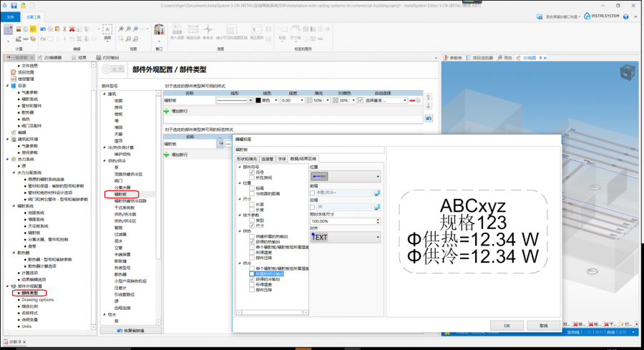This screenshot has width=644, height=350.
Task: Toggle 获得的冷输出 checkbox
Action: tap(251, 278)
